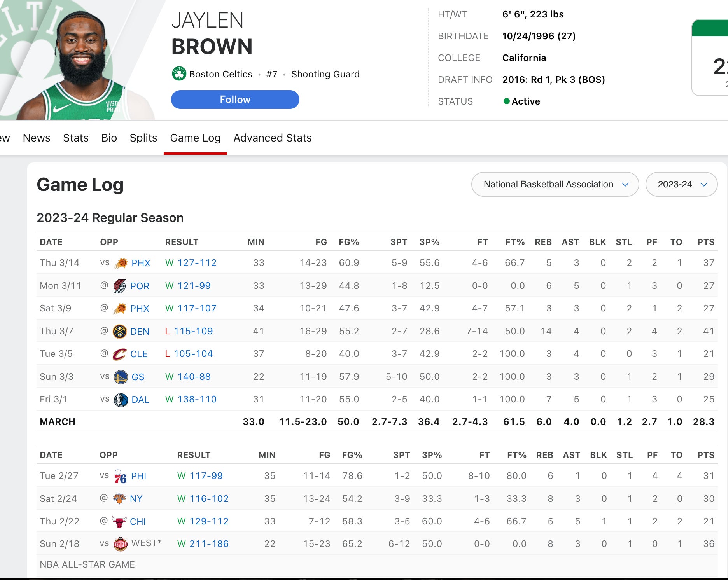The height and width of the screenshot is (580, 728).
Task: Open the Boston Celtics team link
Action: pos(220,74)
